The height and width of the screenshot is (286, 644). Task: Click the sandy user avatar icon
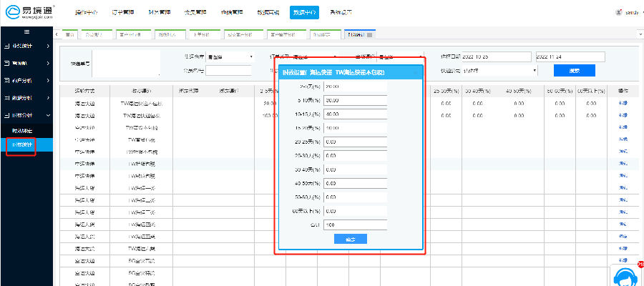[618, 12]
